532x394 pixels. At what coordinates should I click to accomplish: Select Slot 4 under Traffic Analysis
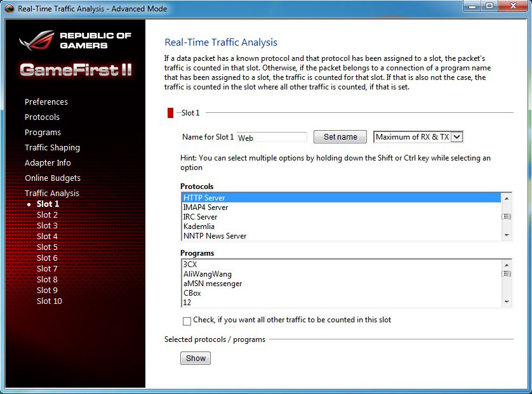[47, 236]
